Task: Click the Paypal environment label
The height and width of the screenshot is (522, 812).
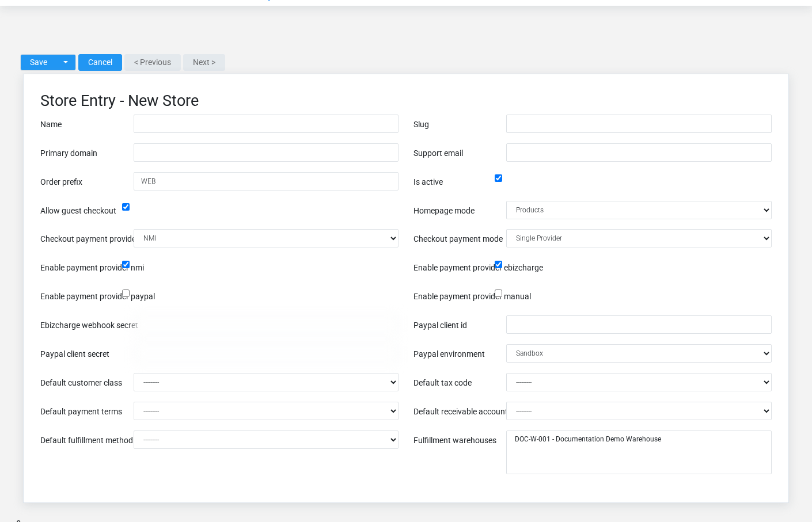Action: tap(449, 354)
